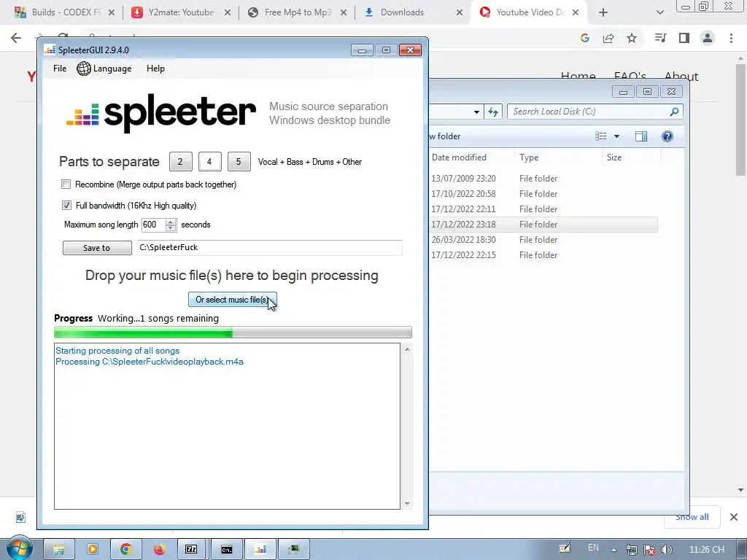The image size is (747, 560).
Task: Open the media control icon in Chrome
Action: pyautogui.click(x=660, y=38)
